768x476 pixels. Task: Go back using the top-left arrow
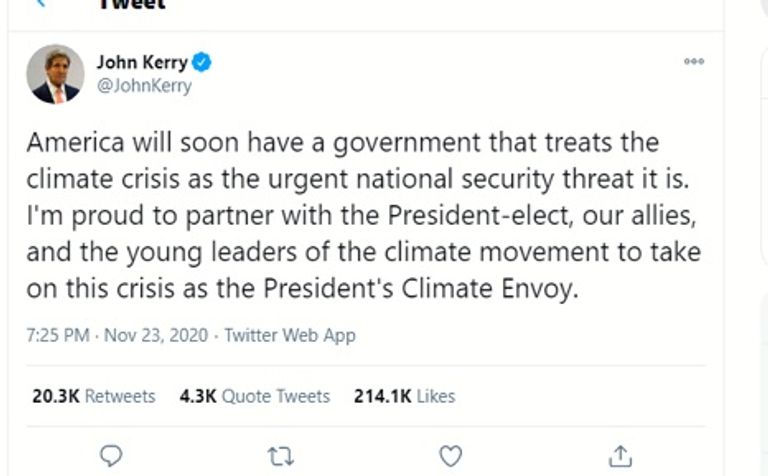point(40,4)
